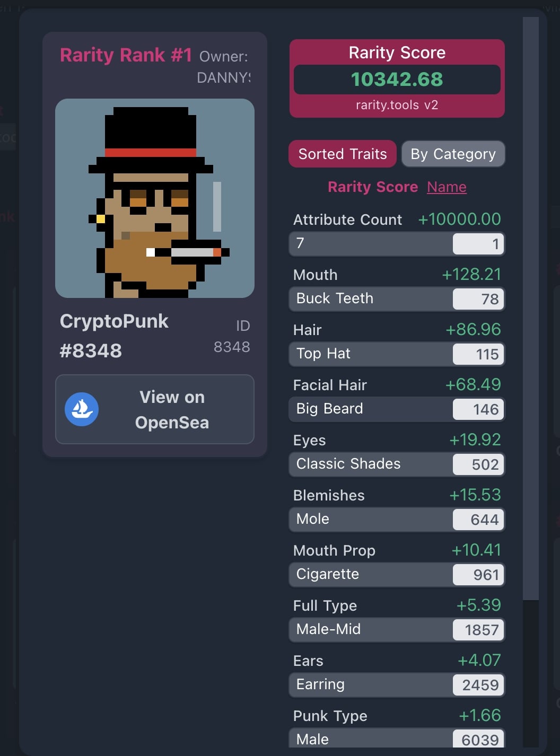Select the Buck Teeth trait row
Screen dimensions: 560x756
tap(397, 299)
